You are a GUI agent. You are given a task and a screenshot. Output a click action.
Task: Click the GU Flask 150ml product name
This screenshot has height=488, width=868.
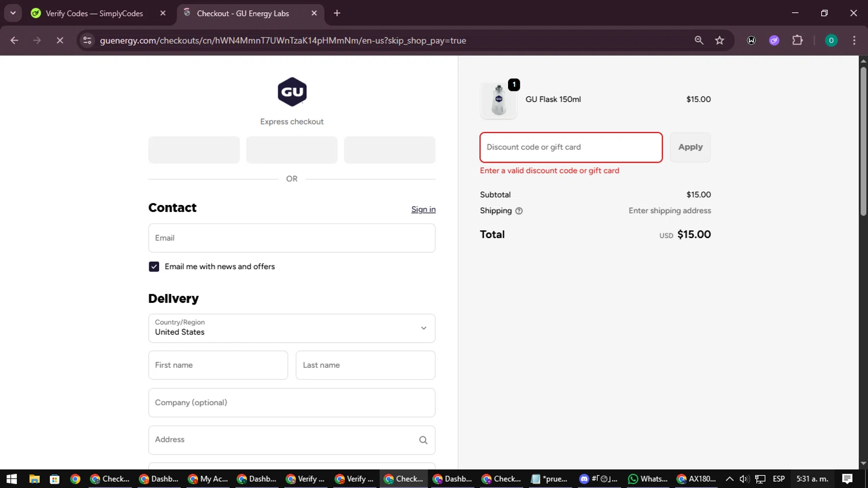pos(553,100)
